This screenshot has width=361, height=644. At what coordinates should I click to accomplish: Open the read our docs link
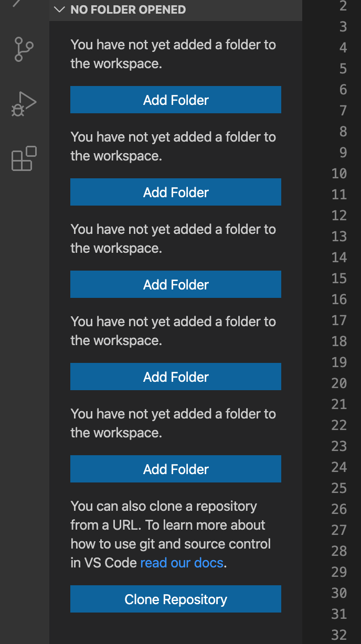click(182, 562)
